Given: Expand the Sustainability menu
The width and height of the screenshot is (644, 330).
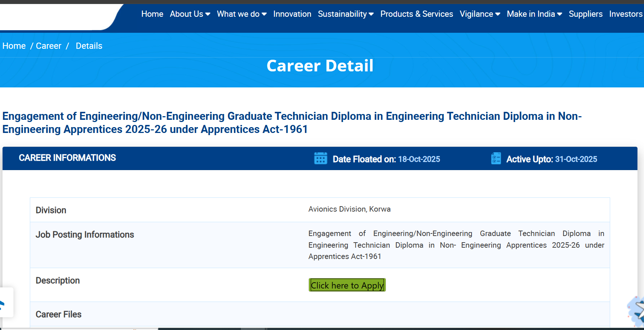Looking at the screenshot, I should click(x=346, y=14).
